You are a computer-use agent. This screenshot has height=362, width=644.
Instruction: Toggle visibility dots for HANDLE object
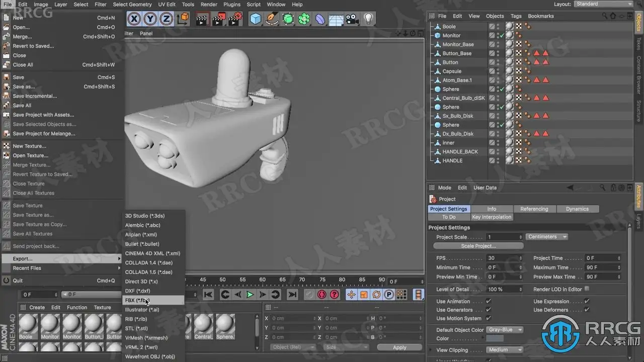pyautogui.click(x=498, y=161)
